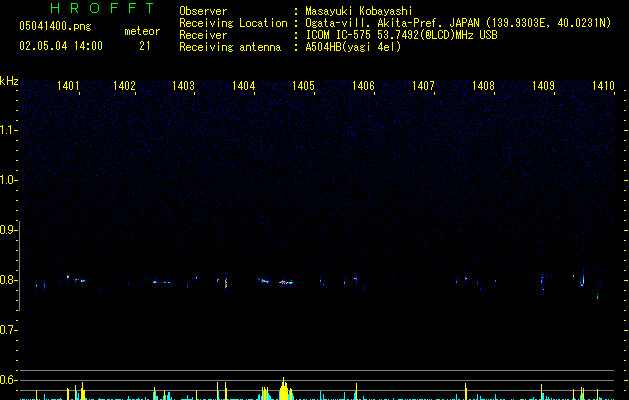This screenshot has width=629, height=400.
Task: Click the 1.0 kHz frequency label
Action: (x=8, y=180)
